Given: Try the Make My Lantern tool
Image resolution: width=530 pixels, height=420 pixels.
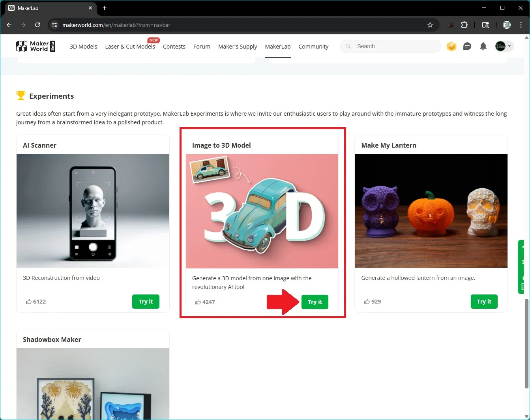Looking at the screenshot, I should coord(484,302).
